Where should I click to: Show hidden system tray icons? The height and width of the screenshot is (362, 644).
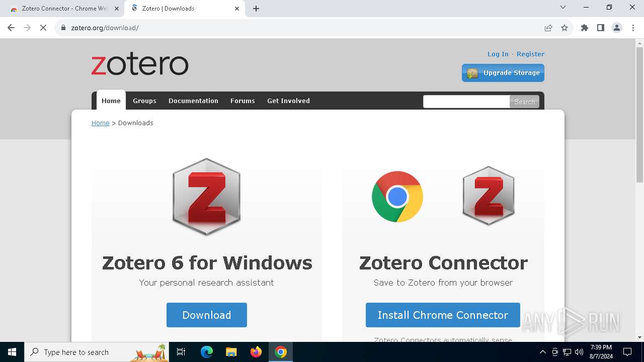click(542, 352)
